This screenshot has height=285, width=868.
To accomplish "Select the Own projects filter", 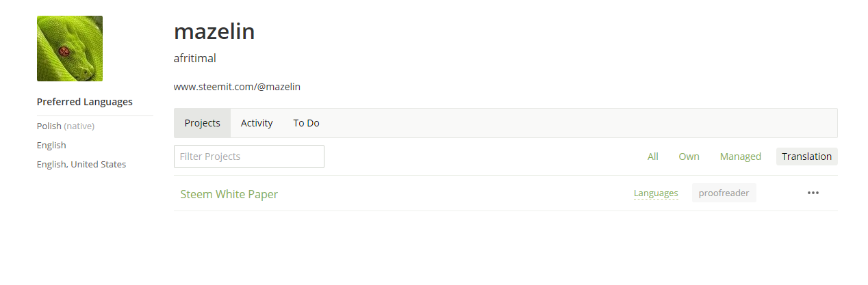I will point(689,157).
